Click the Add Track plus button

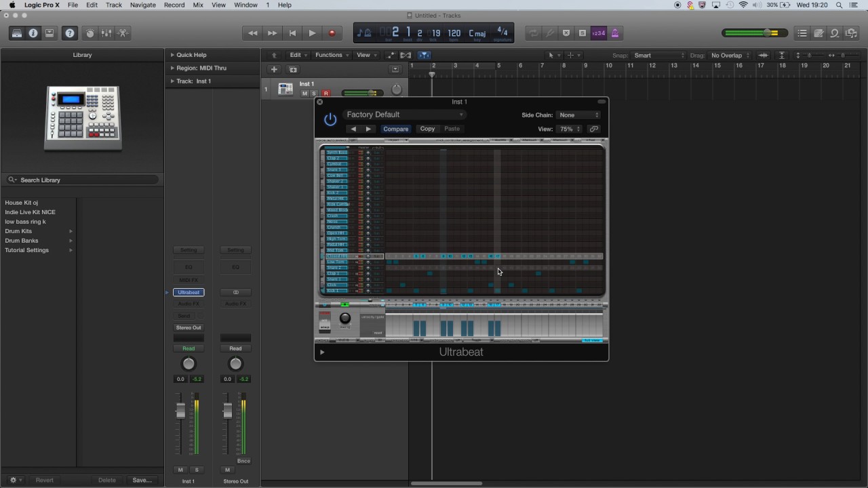[x=274, y=69]
